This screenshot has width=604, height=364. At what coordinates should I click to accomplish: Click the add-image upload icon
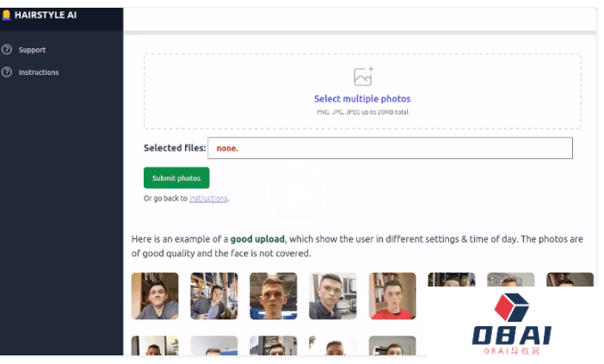[x=363, y=77]
